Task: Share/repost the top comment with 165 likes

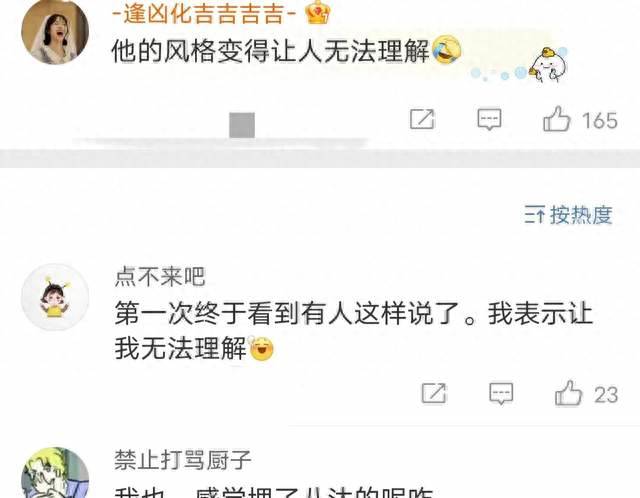Action: (x=422, y=119)
